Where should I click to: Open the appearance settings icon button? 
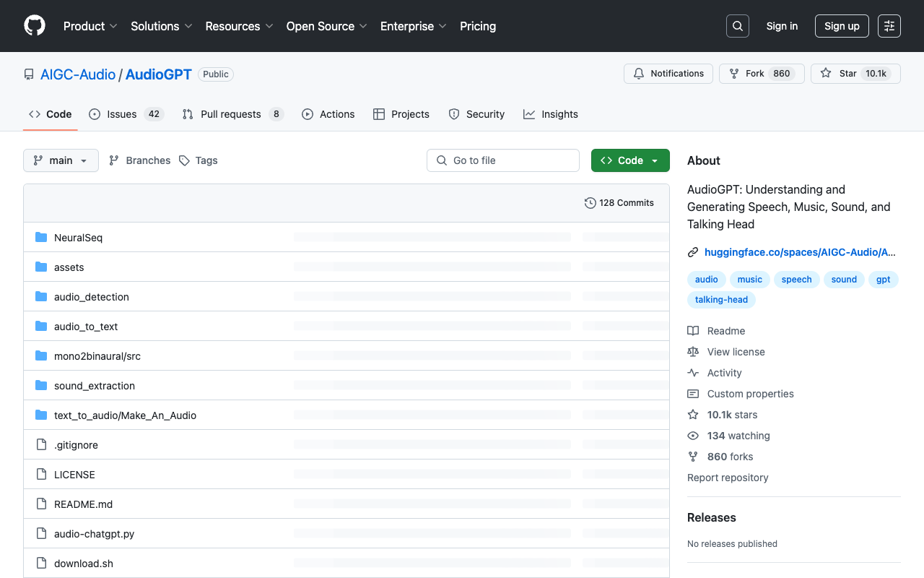(889, 26)
